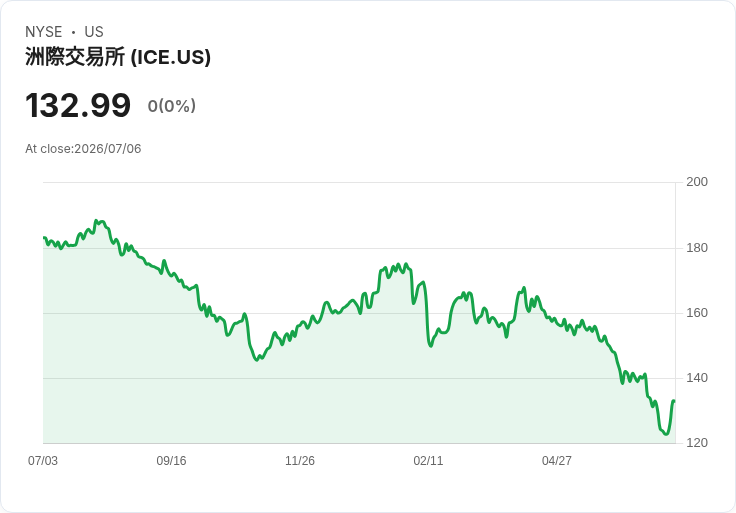Click the chart line's lowest point
Viewport: 736px width, 513px height.
point(666,434)
